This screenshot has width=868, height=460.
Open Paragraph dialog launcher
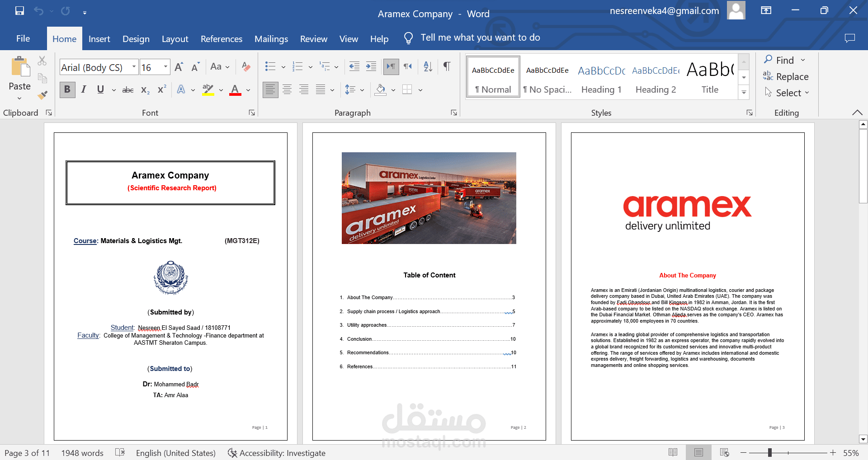click(454, 113)
